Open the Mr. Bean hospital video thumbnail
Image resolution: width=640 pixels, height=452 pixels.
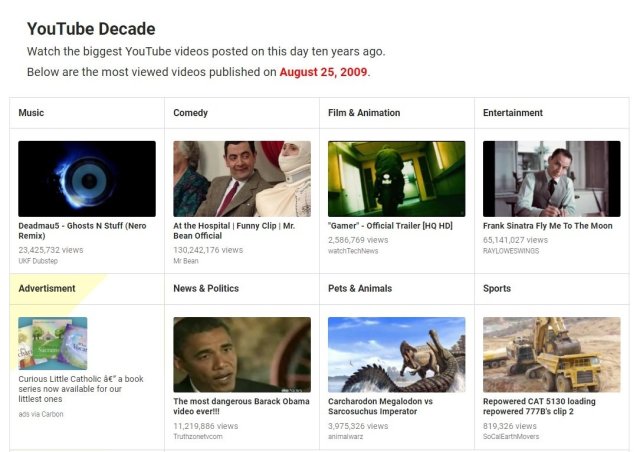tap(242, 179)
